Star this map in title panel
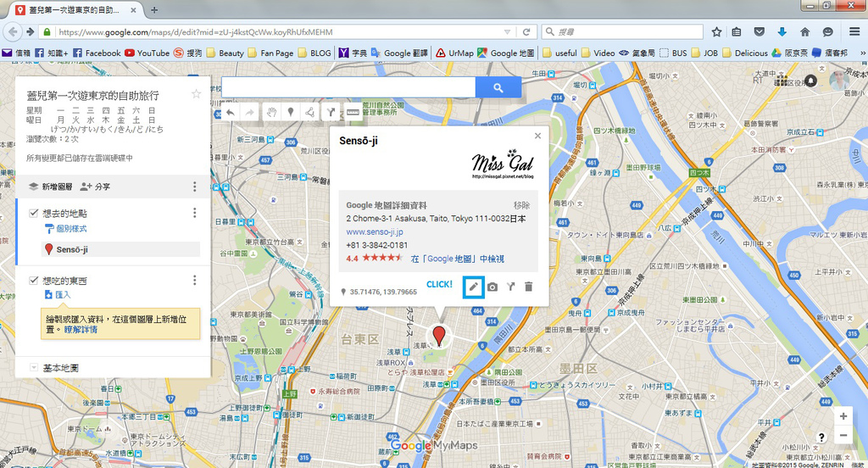This screenshot has width=868, height=468. (196, 94)
